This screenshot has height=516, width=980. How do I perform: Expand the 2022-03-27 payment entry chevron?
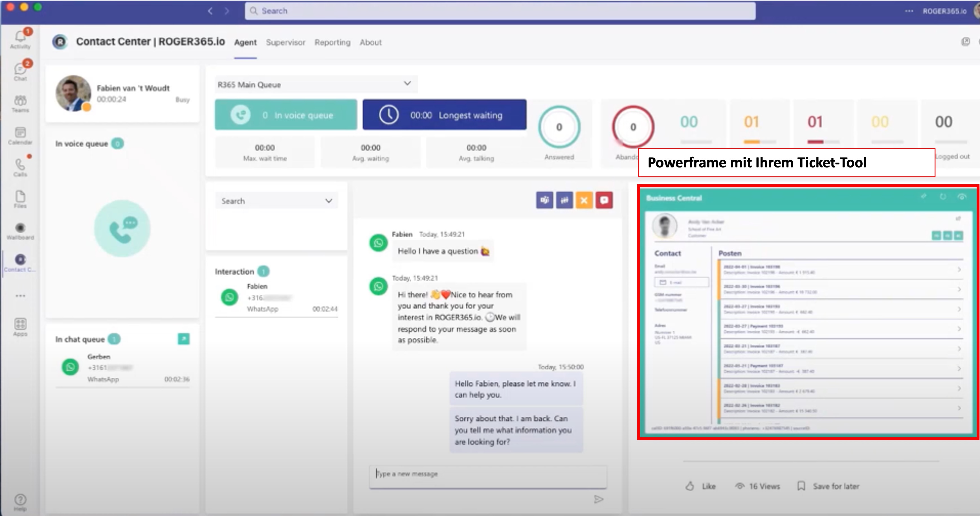pos(959,329)
